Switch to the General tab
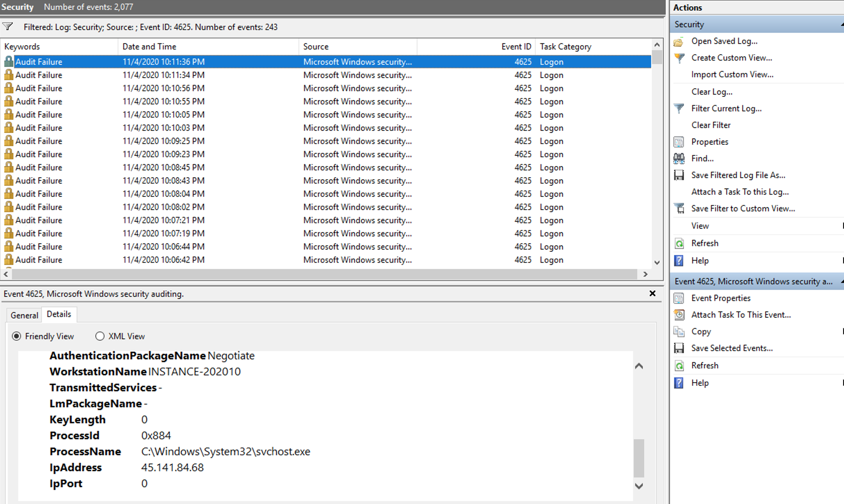 (24, 315)
